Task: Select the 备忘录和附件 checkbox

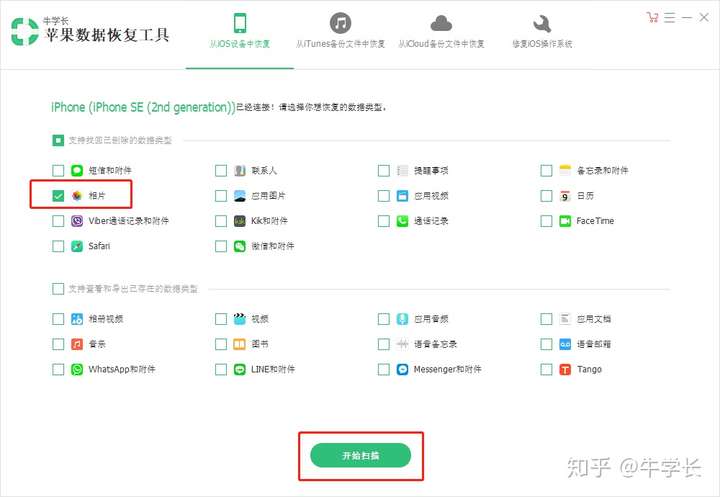Action: tap(546, 171)
